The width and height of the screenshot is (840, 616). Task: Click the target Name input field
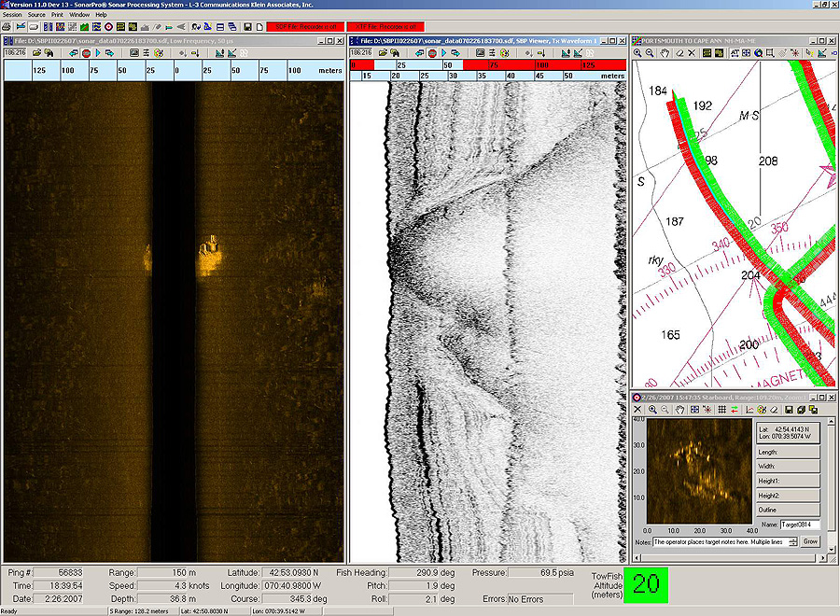[x=800, y=525]
